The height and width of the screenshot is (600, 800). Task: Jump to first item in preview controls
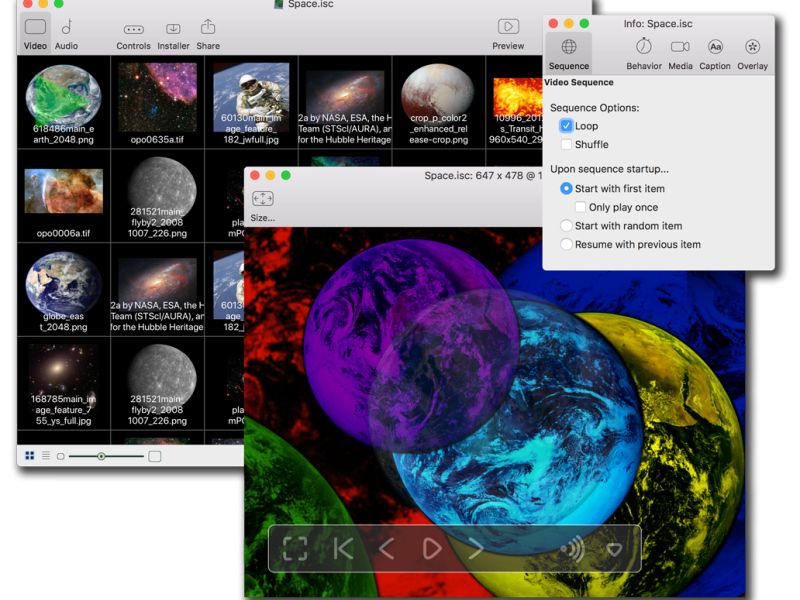click(343, 549)
